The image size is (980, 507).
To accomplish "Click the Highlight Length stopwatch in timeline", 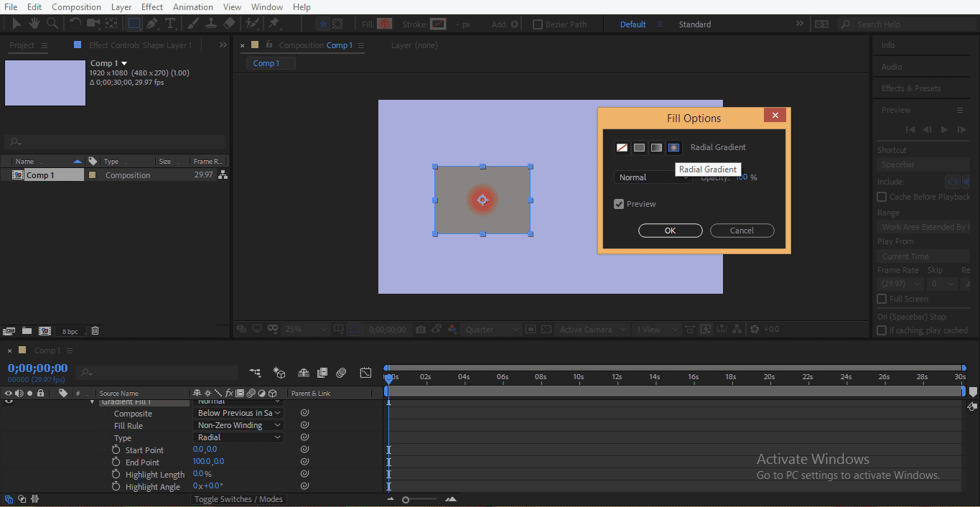I will click(116, 474).
